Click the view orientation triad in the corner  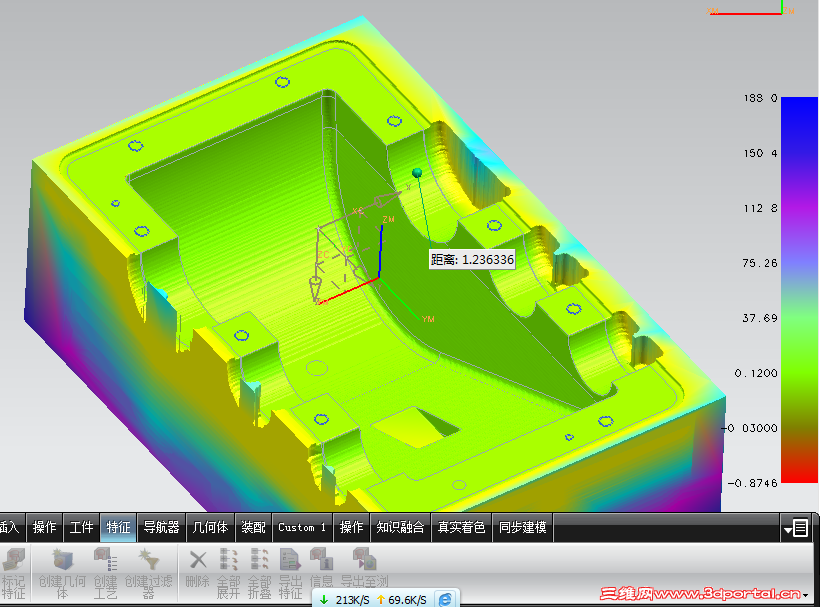click(x=751, y=9)
